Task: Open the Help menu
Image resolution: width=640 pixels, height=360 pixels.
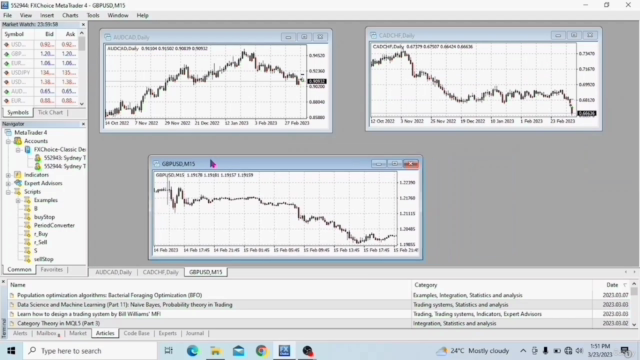Action: [142, 16]
